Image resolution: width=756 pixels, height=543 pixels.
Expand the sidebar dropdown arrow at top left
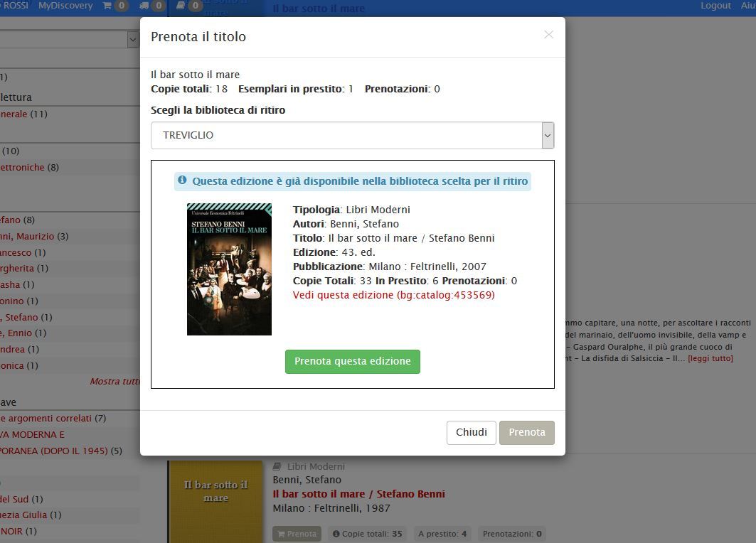(x=132, y=40)
